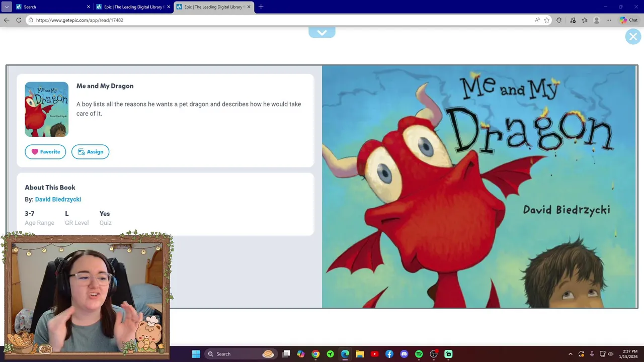Click the address bar URL field

[282, 20]
